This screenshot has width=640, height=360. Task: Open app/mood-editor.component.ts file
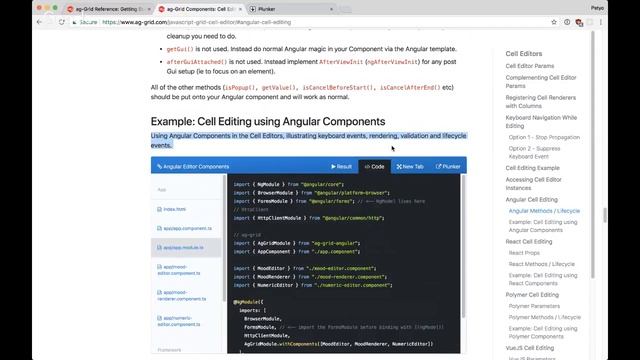178,270
